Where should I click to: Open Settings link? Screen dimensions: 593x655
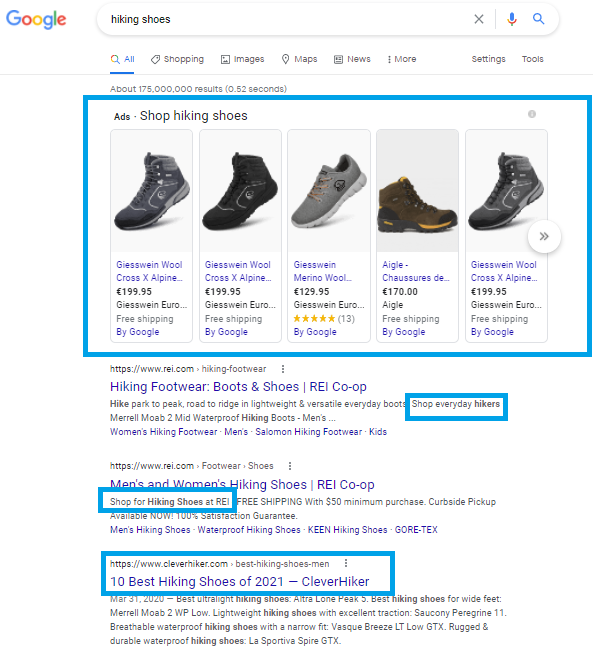[x=488, y=59]
